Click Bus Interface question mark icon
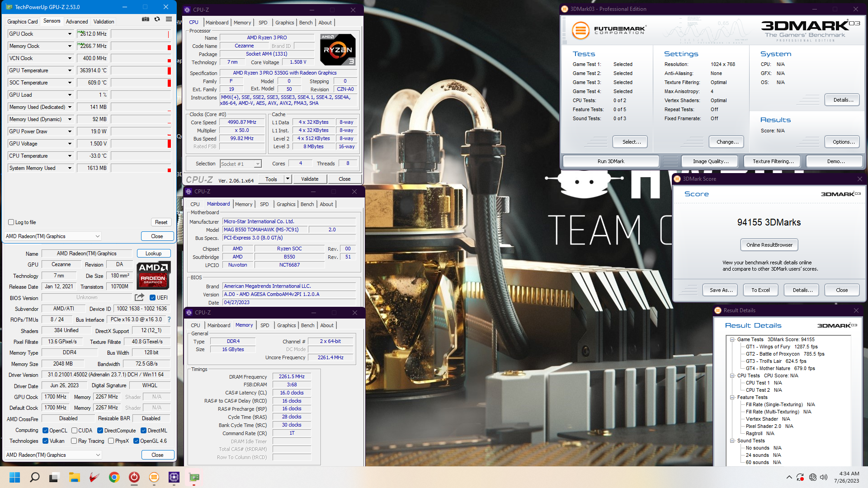The image size is (868, 488). pos(169,319)
